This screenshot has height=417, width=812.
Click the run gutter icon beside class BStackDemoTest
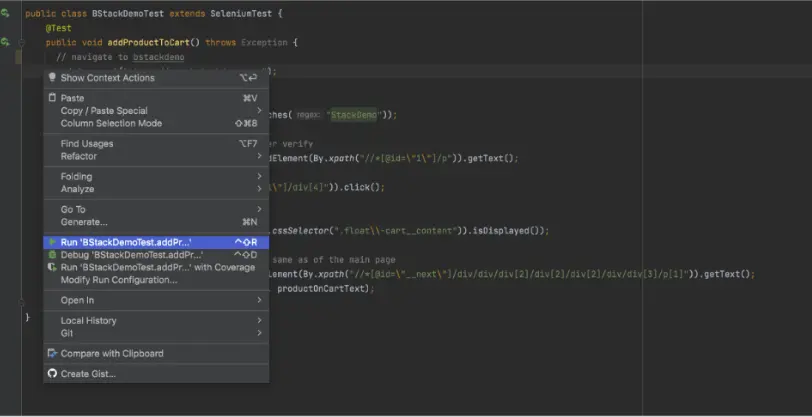tap(6, 14)
